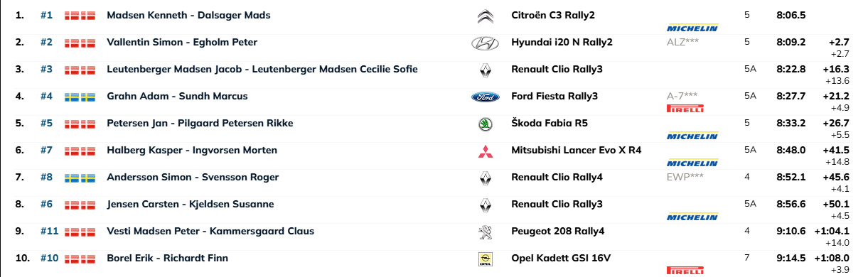
Task: Click the Citroën logo icon
Action: [484, 16]
